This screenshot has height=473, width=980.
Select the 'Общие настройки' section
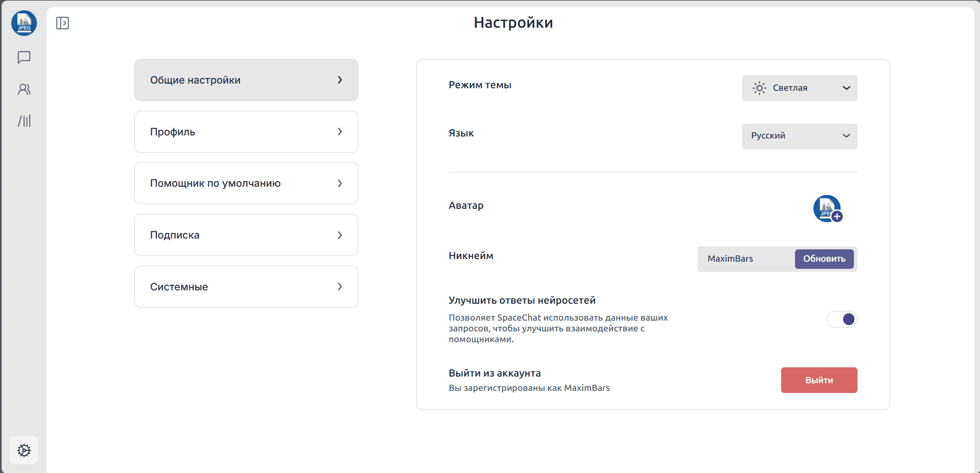pos(246,80)
